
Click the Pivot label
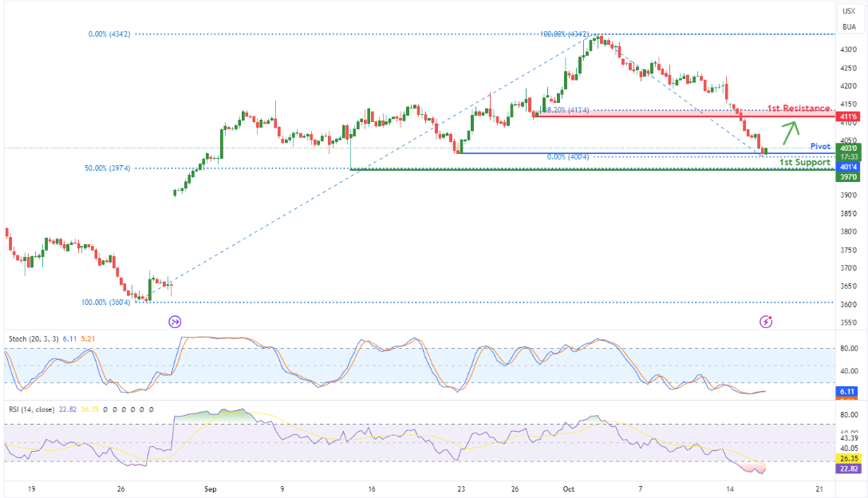(x=820, y=146)
